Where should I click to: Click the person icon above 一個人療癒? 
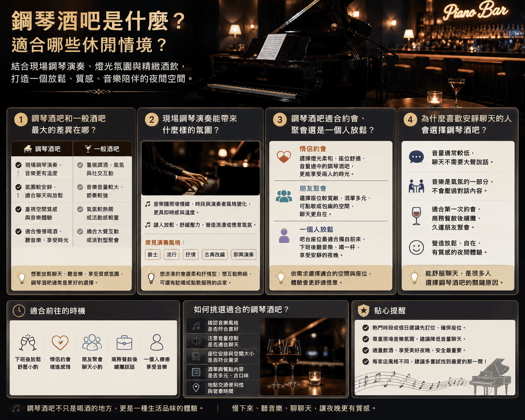(x=157, y=342)
